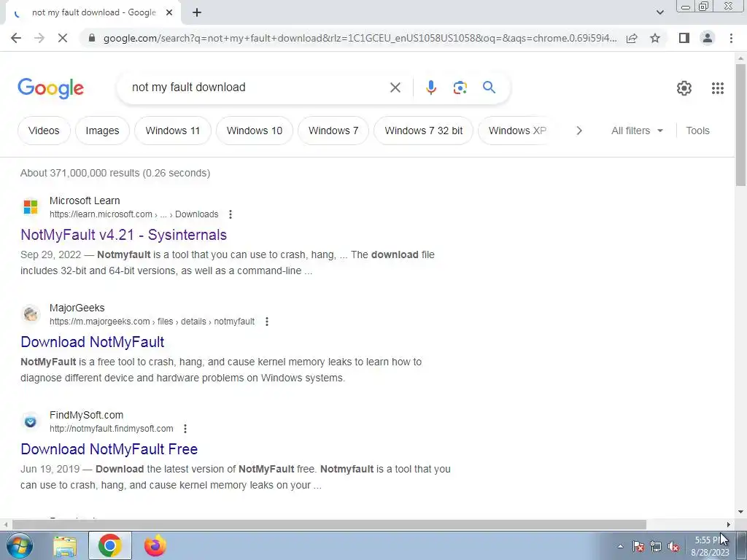Viewport: 747px width, 560px height.
Task: Click the Microsoft Learn favicon
Action: [31, 207]
